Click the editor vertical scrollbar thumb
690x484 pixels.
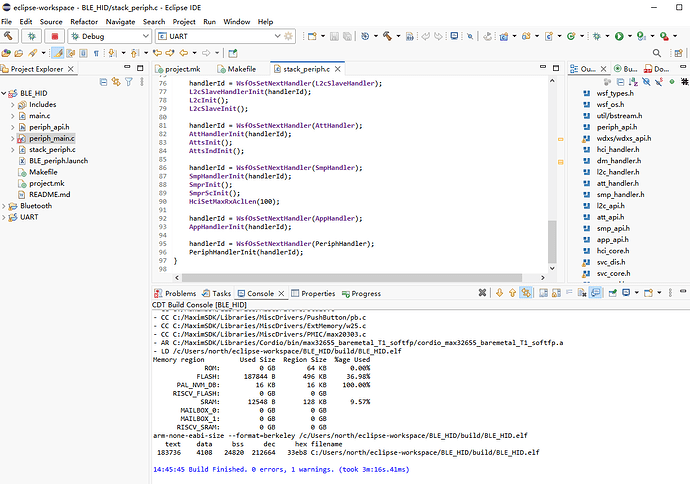point(552,242)
